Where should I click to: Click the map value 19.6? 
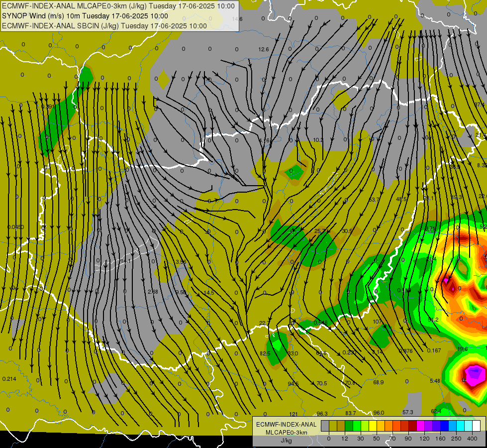click(463, 349)
